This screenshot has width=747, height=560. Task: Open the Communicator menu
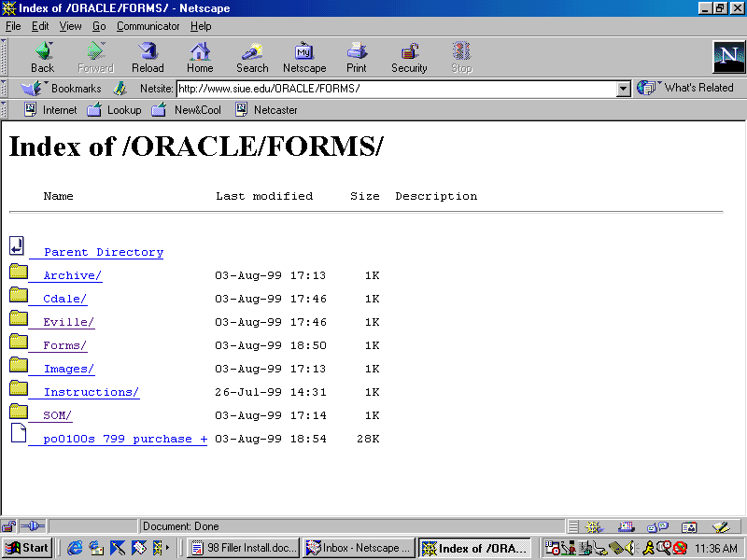click(x=148, y=26)
